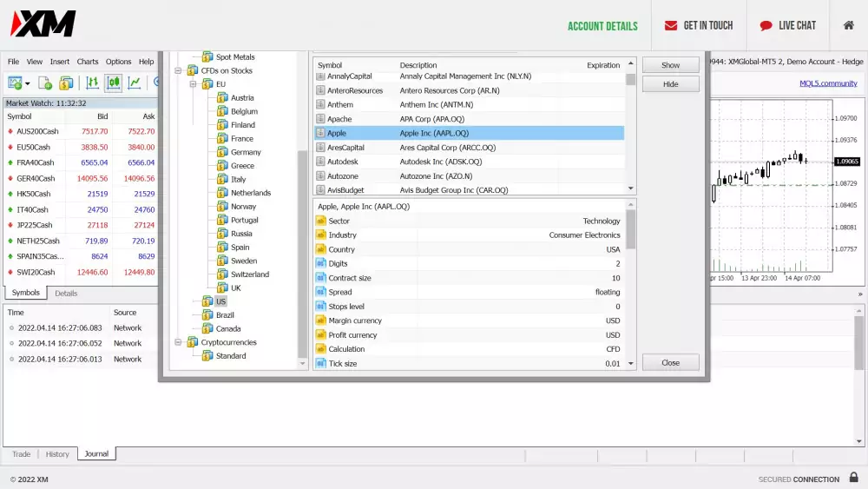Image resolution: width=868 pixels, height=489 pixels.
Task: Expand new chart dropdown arrow in toolbar
Action: point(27,83)
